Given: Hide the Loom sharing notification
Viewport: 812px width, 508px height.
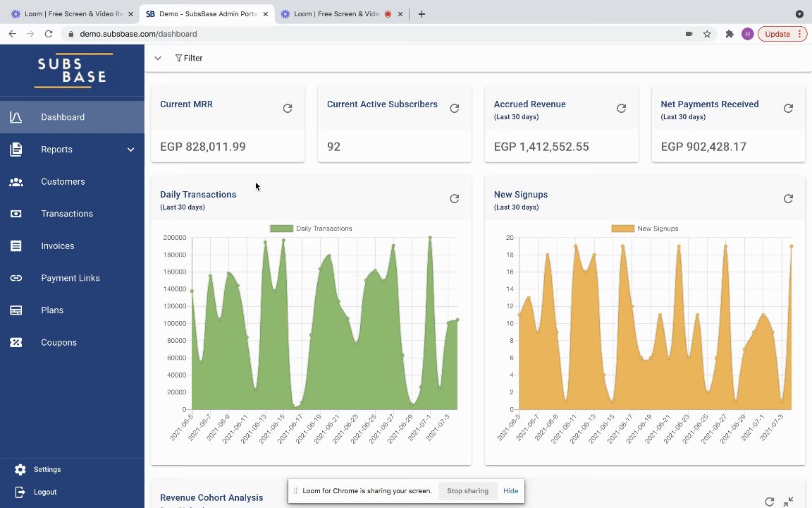Looking at the screenshot, I should (510, 491).
